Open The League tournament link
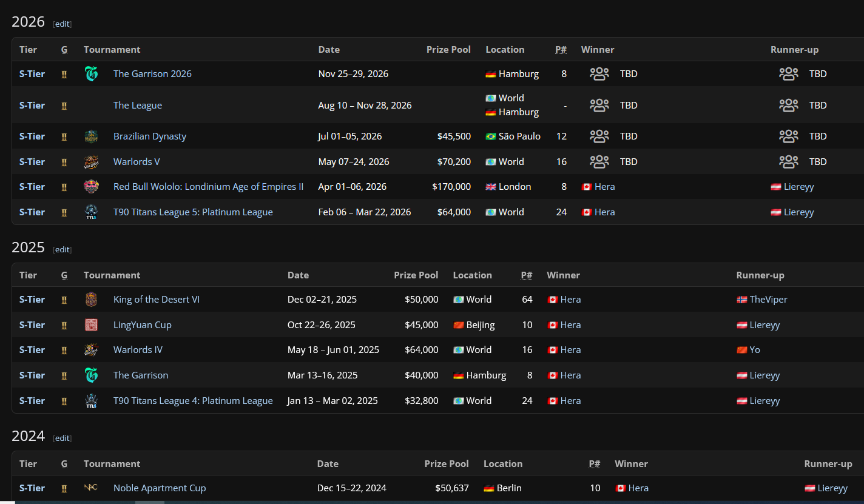This screenshot has width=864, height=504. (x=138, y=106)
